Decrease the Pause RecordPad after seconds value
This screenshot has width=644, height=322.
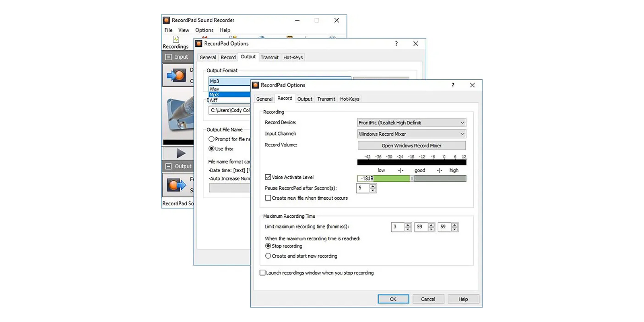[x=373, y=190]
